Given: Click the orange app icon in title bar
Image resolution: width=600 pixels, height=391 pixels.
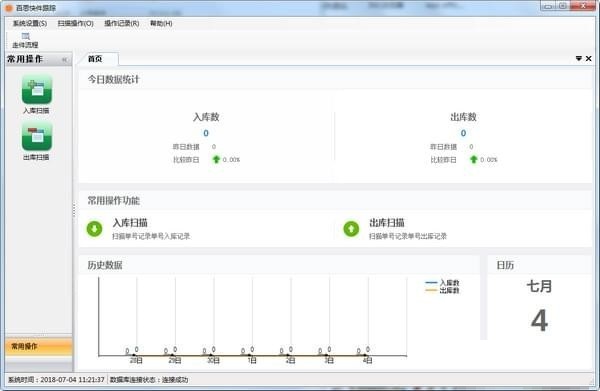Looking at the screenshot, I should 9,8.
